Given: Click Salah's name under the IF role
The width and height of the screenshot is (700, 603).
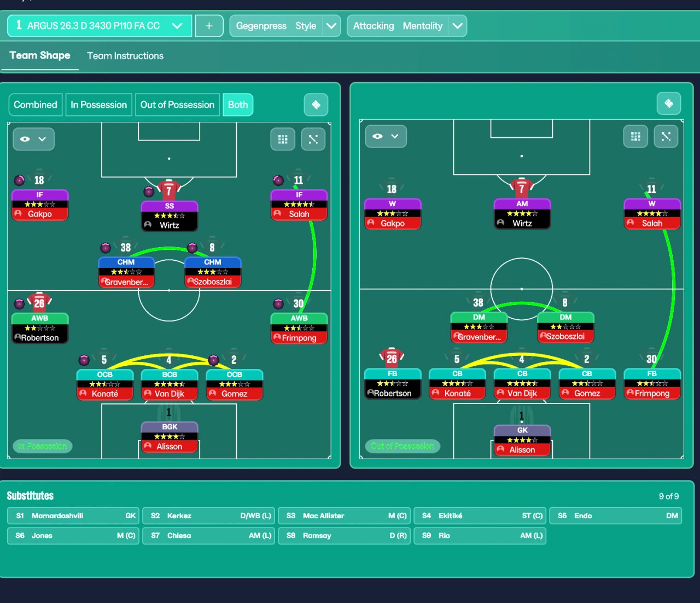Looking at the screenshot, I should 299,214.
